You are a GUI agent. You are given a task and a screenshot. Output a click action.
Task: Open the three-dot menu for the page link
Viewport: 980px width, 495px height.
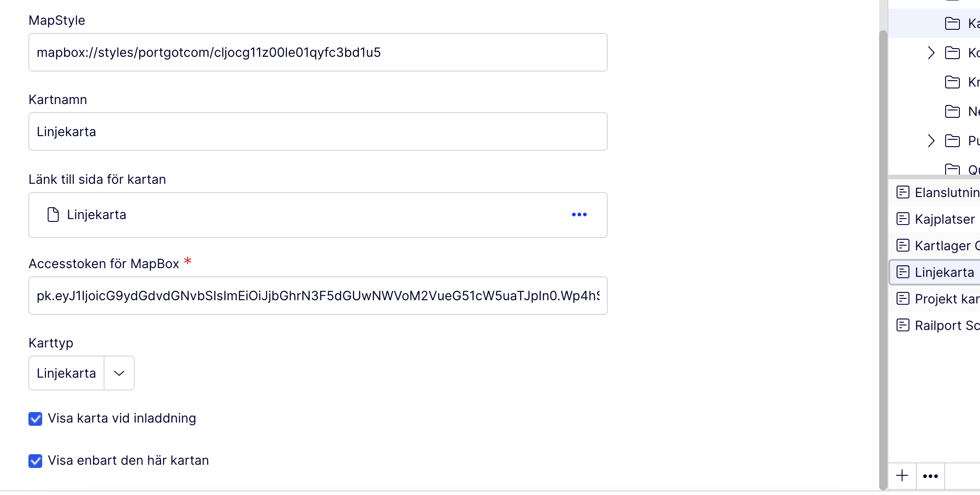click(579, 214)
